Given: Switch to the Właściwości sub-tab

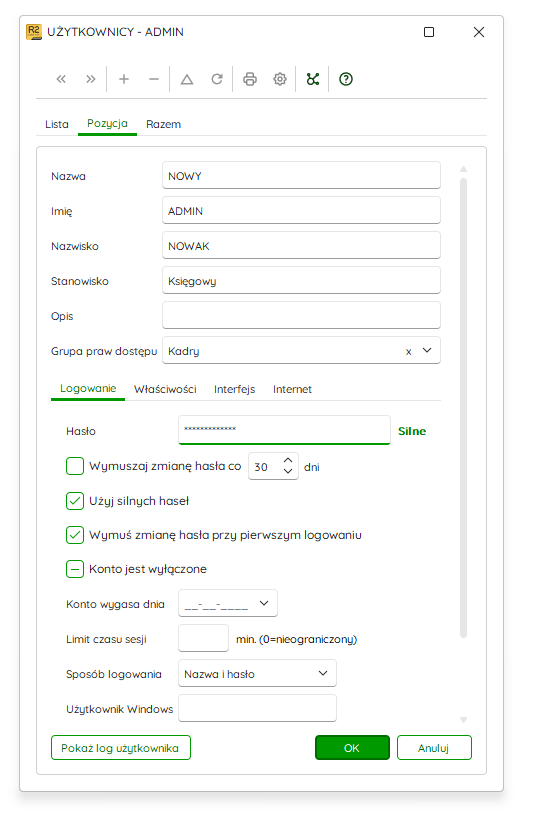Looking at the screenshot, I should [x=165, y=389].
